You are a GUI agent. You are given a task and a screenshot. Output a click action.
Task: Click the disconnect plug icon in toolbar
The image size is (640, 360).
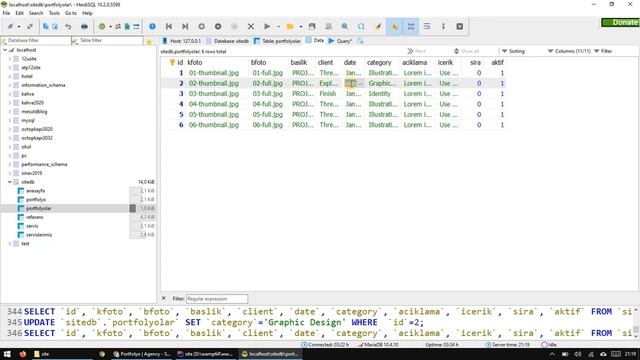point(30,27)
